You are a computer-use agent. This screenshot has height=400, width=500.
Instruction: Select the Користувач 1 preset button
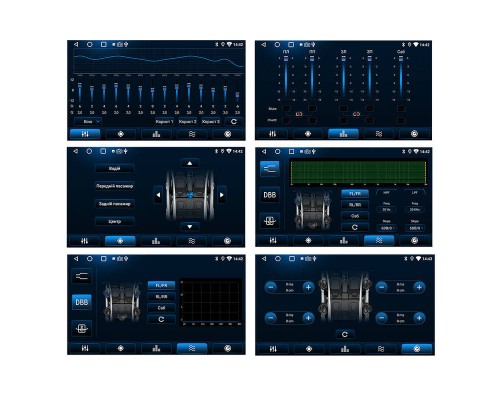pyautogui.click(x=164, y=122)
